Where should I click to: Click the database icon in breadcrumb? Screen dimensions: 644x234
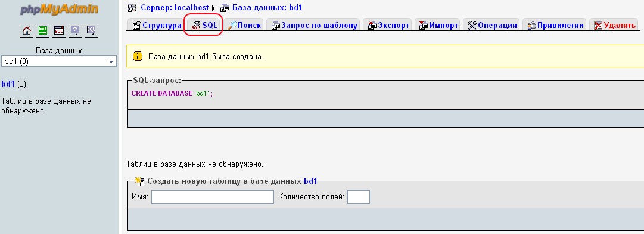coord(225,7)
